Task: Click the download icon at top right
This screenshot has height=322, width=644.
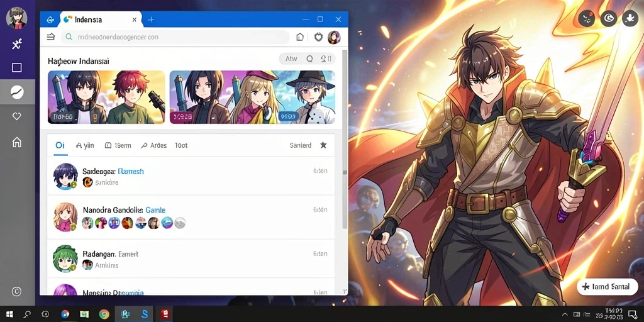Action: pyautogui.click(x=630, y=18)
